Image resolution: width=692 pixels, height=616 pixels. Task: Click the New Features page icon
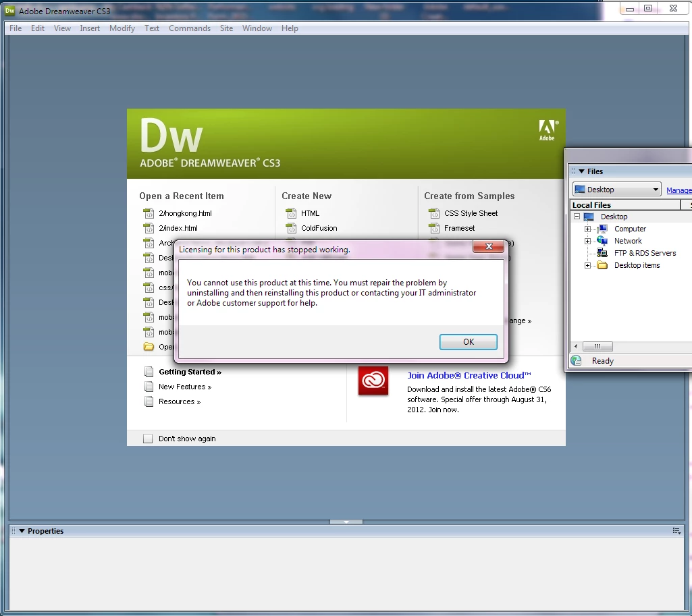[x=149, y=387]
